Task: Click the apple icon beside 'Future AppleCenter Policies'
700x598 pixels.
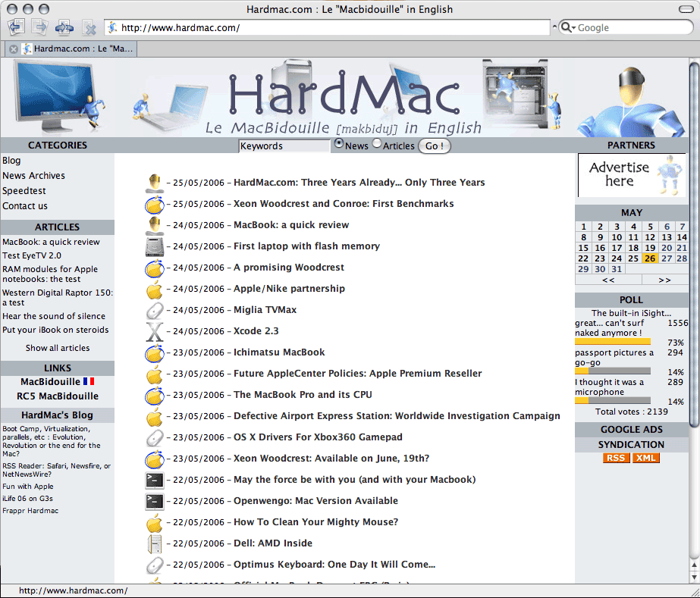Action: (155, 374)
